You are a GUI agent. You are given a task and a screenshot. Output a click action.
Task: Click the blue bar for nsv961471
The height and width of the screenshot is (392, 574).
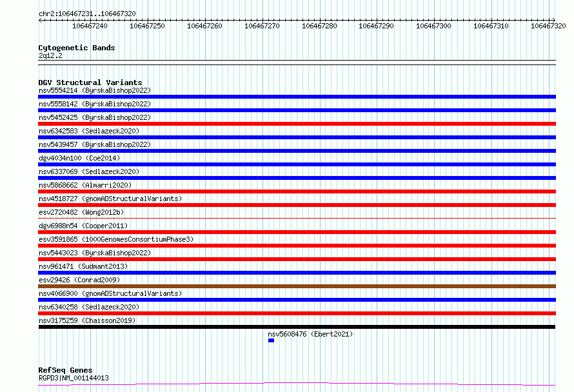pyautogui.click(x=297, y=273)
